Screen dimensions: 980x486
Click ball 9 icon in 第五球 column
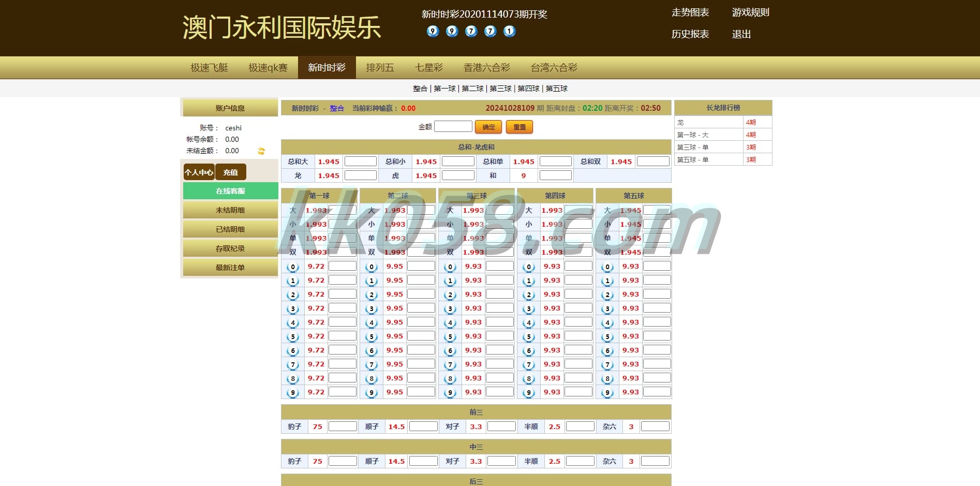(x=607, y=393)
